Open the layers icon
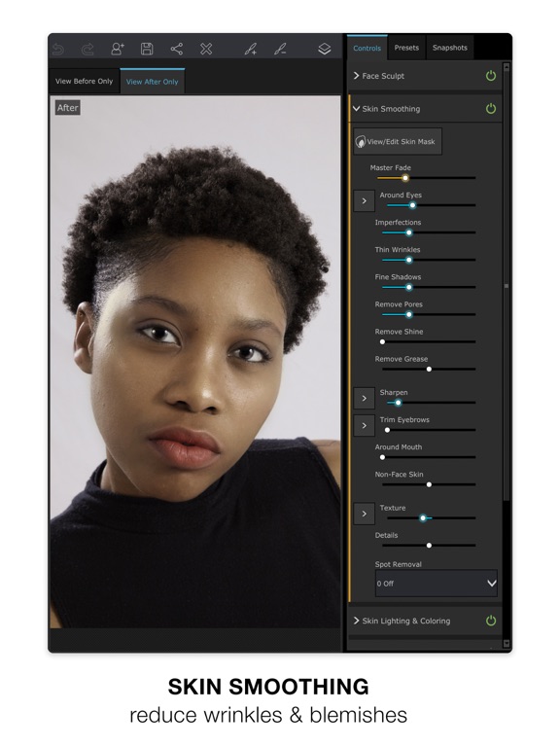This screenshot has width=560, height=747. coord(325,49)
